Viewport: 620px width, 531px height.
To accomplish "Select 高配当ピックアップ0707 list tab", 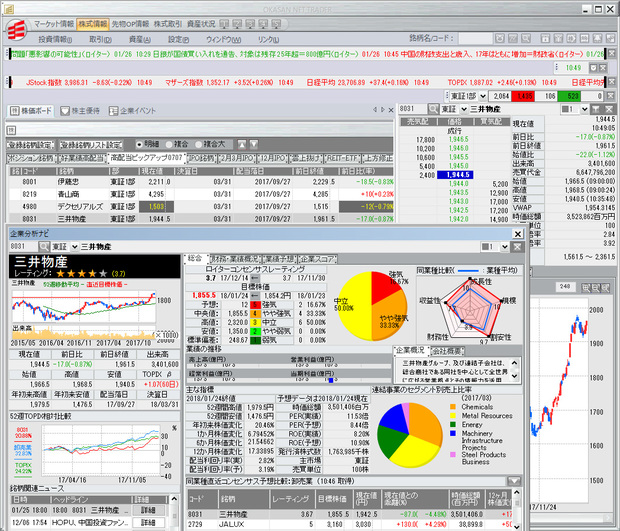I will coord(147,158).
